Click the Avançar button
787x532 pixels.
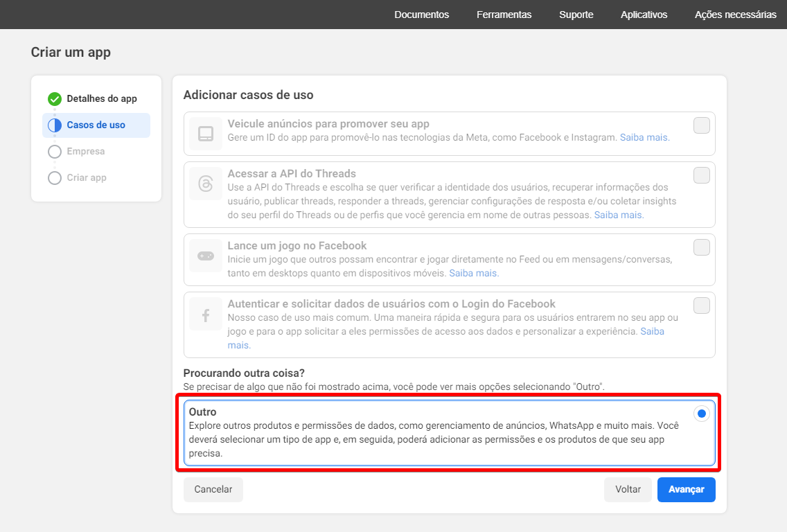[686, 489]
